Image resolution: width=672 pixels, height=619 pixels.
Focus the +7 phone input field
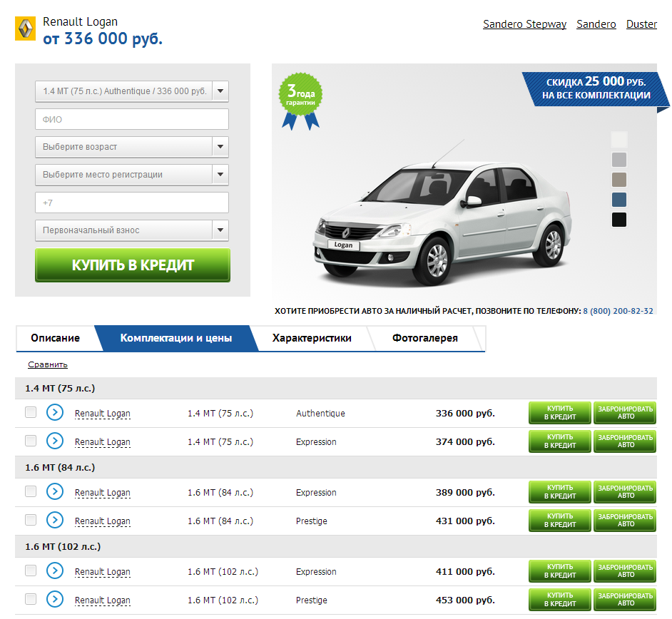pos(132,203)
